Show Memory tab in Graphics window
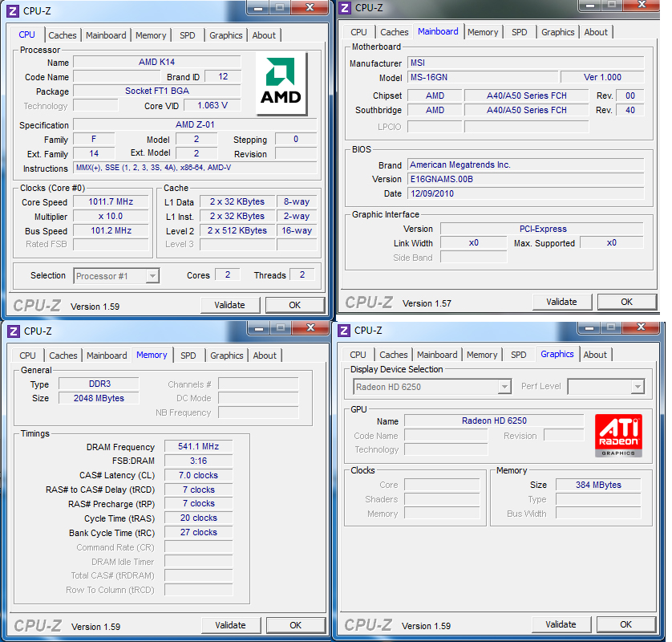This screenshot has height=642, width=672. point(482,355)
